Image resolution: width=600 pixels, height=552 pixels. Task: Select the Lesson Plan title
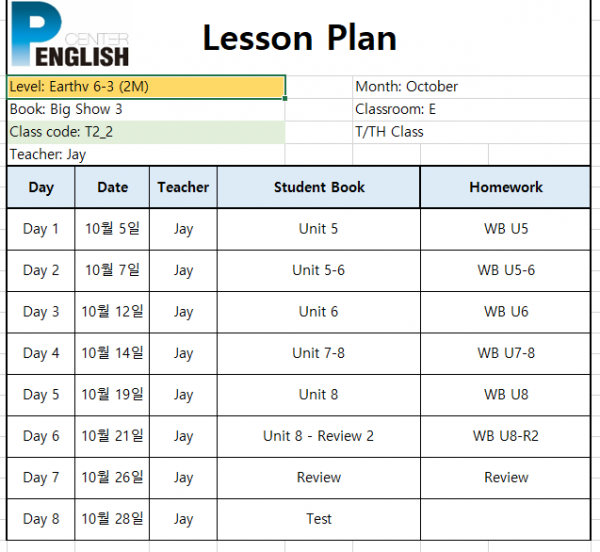click(x=299, y=38)
